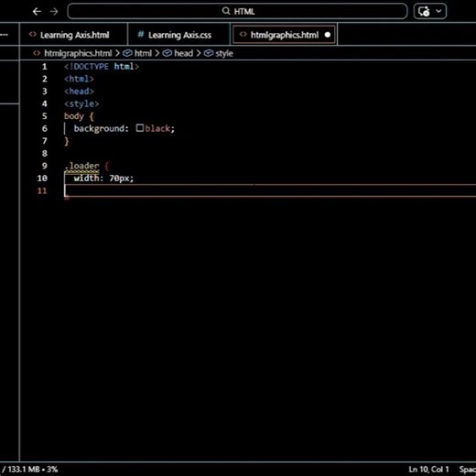Click the search magnifier icon

point(226,11)
